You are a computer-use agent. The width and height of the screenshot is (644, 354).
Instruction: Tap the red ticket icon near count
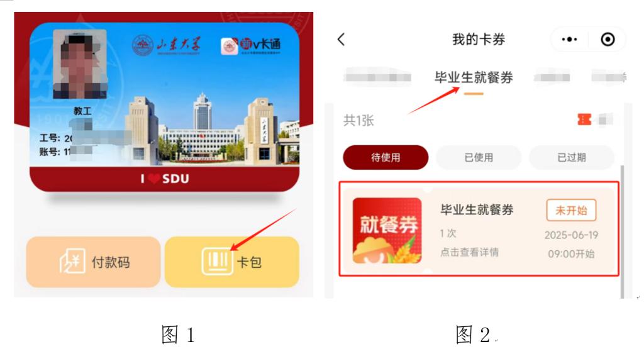tap(584, 119)
